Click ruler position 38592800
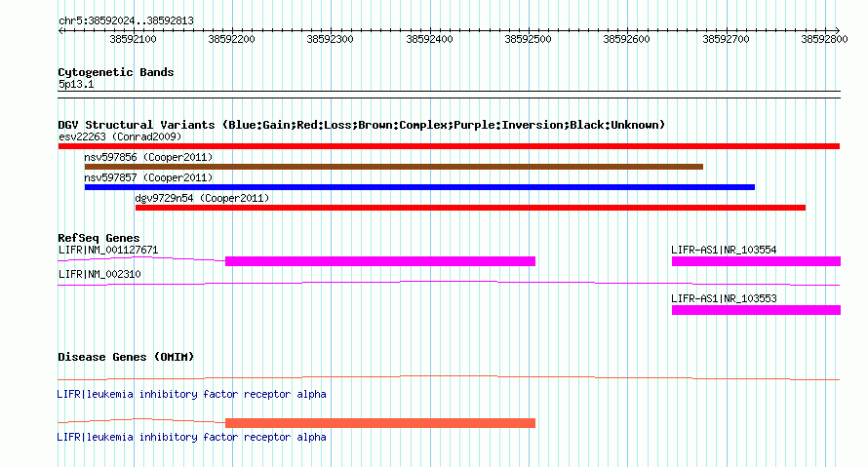Screen dimensions: 868x467 pyautogui.click(x=825, y=39)
